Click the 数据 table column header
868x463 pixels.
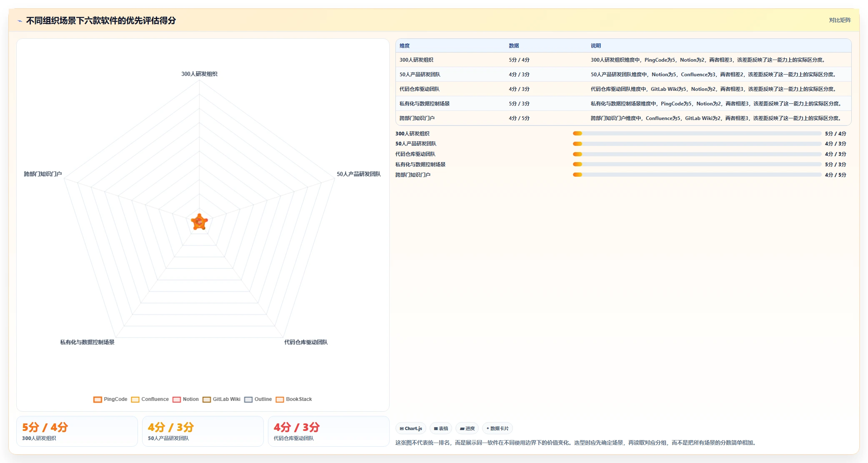coord(514,46)
